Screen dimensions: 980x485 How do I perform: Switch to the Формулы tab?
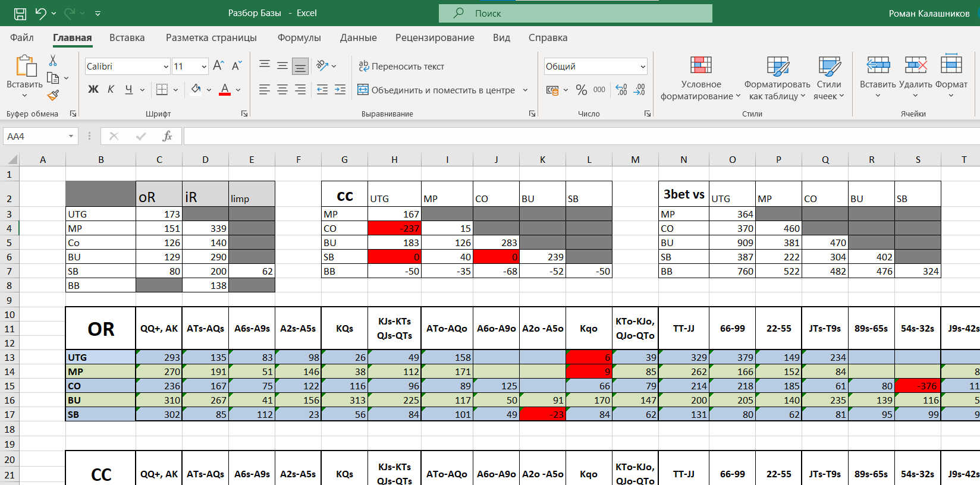[x=299, y=37]
